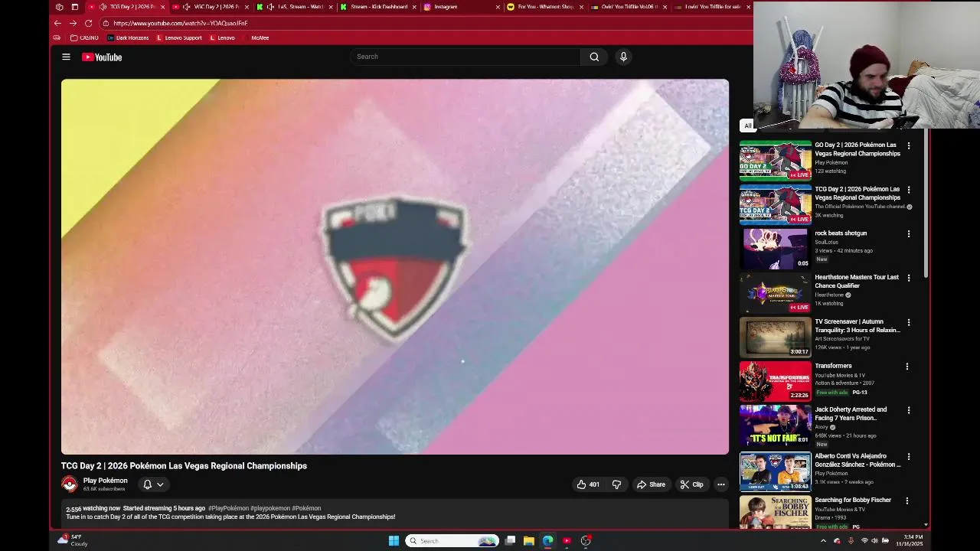The height and width of the screenshot is (551, 980).
Task: Open TV Screensaver Autumn Tranquility thumbnail
Action: point(775,337)
